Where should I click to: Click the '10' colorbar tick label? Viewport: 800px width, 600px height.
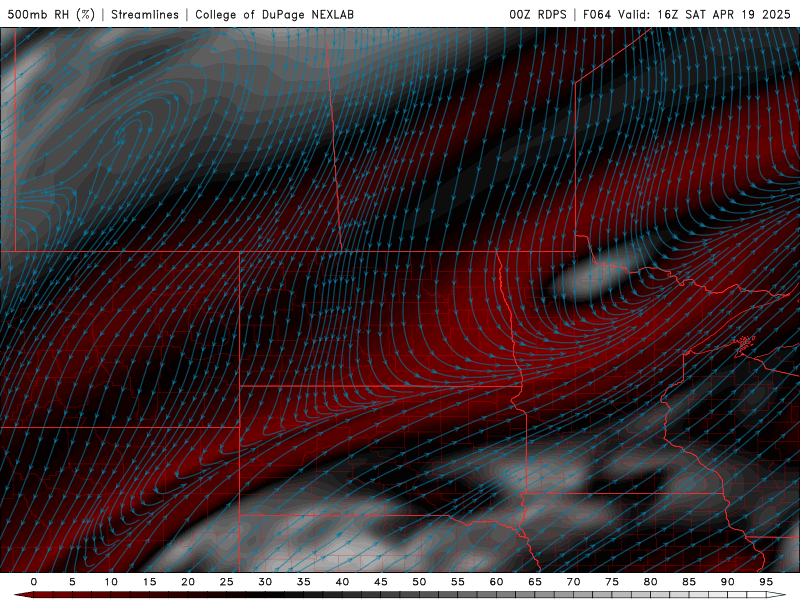(111, 582)
